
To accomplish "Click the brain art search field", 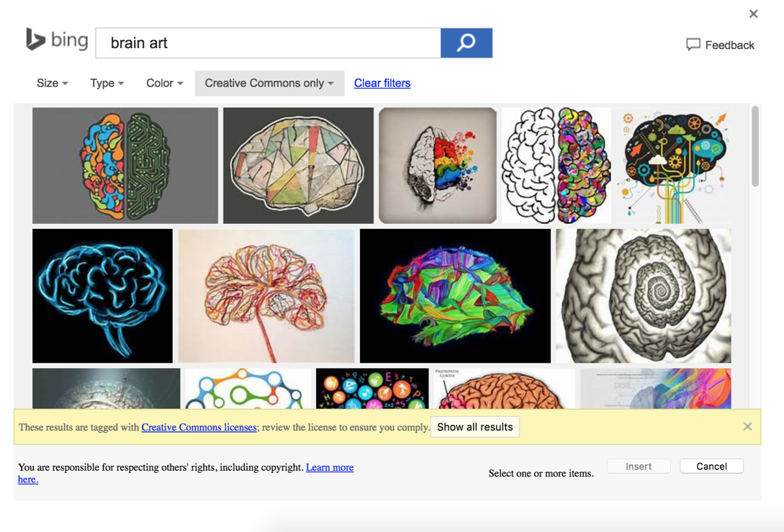I will click(266, 43).
